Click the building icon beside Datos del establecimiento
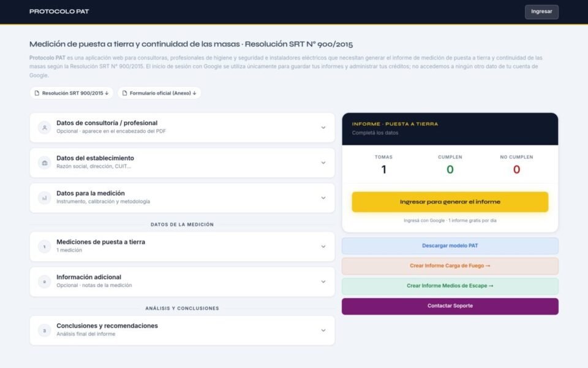The image size is (588, 368). point(44,163)
